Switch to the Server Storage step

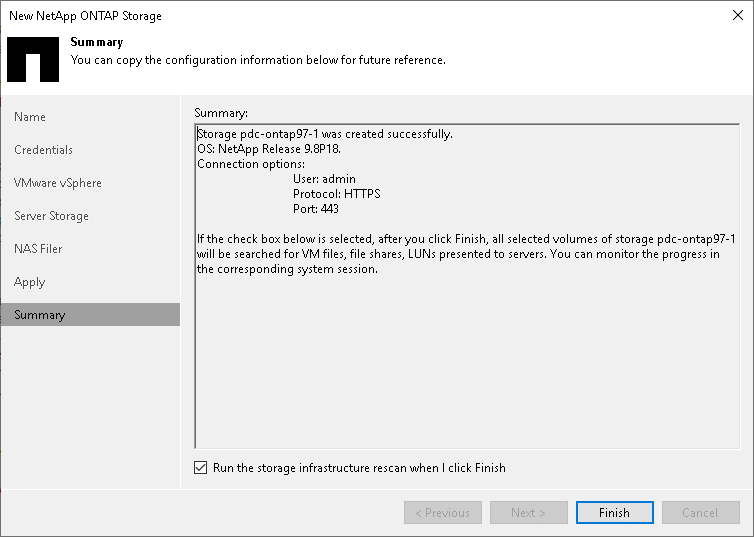click(51, 216)
